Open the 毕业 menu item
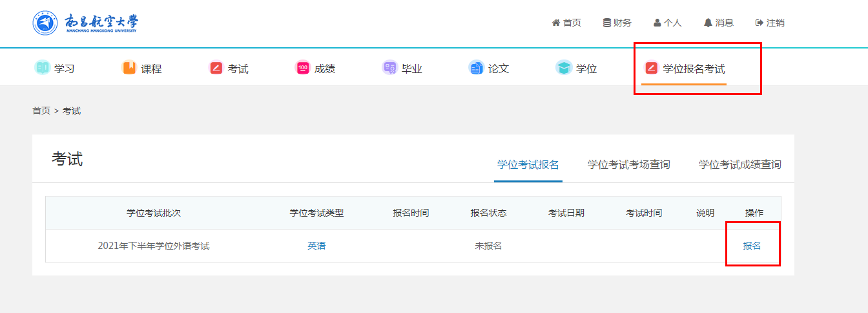Screen dimensions: 868x313 point(412,69)
